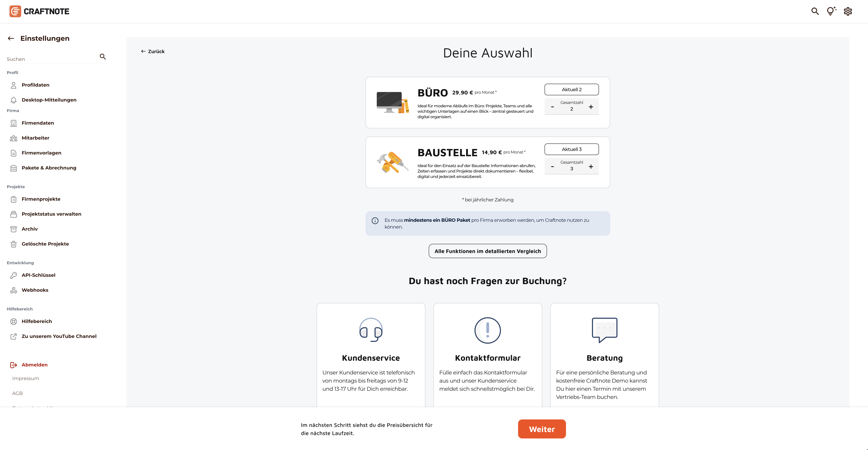Viewport: 868px width, 450px height.
Task: Click the Projektstatus verwalten icon
Action: click(x=13, y=214)
